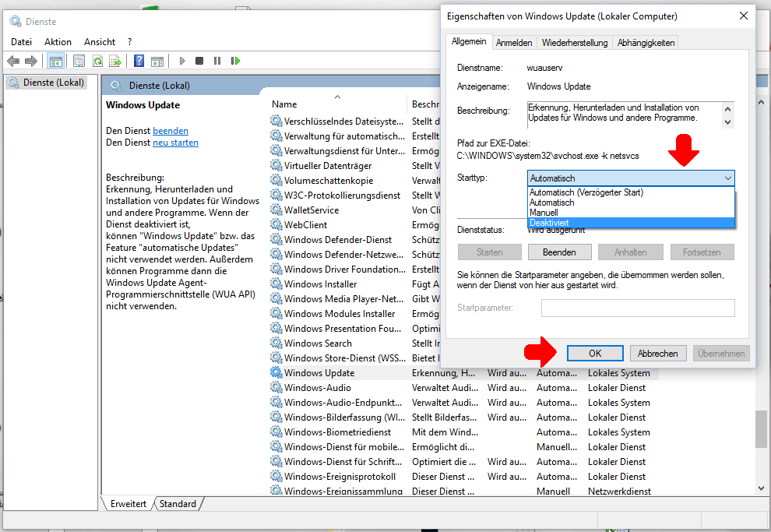The image size is (771, 532).
Task: Go forward with the toolbar forward arrow
Action: (x=31, y=61)
